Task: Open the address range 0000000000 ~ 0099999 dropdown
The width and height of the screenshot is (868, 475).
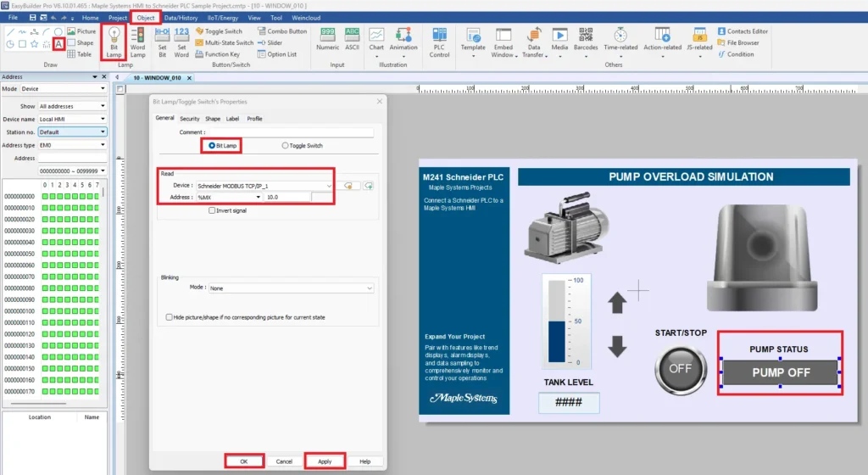Action: click(72, 171)
